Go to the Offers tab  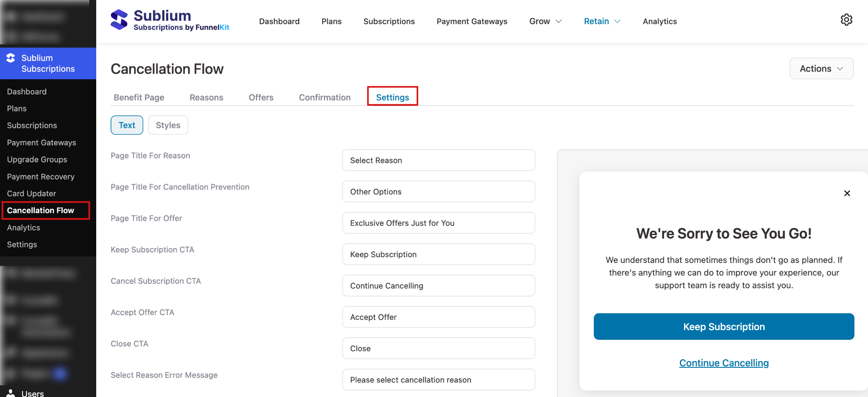coord(261,97)
